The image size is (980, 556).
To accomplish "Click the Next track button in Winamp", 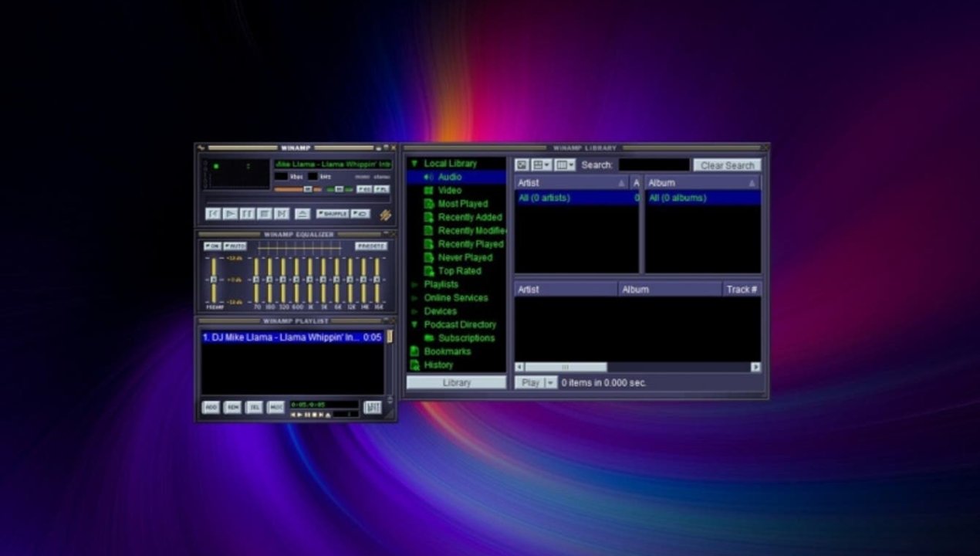I will (281, 214).
